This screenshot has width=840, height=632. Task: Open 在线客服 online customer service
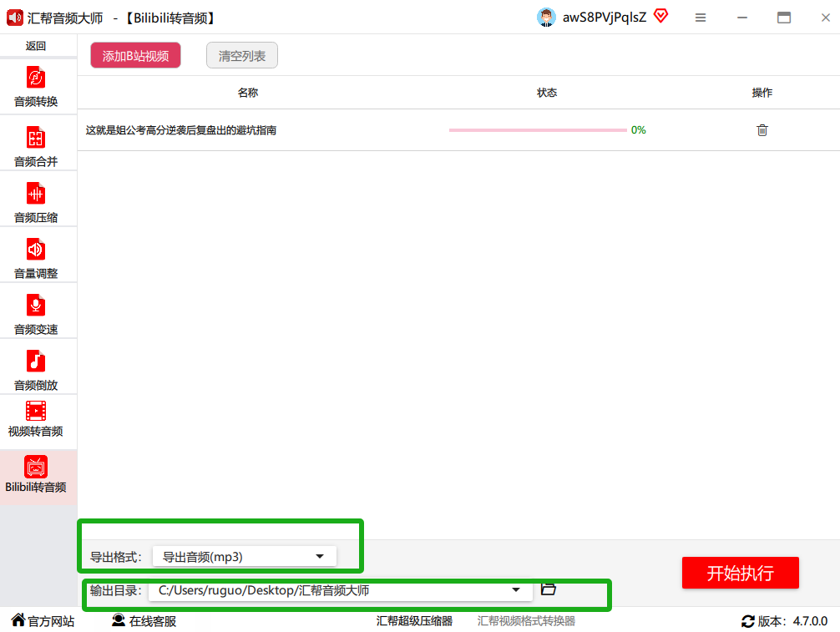pos(144,621)
